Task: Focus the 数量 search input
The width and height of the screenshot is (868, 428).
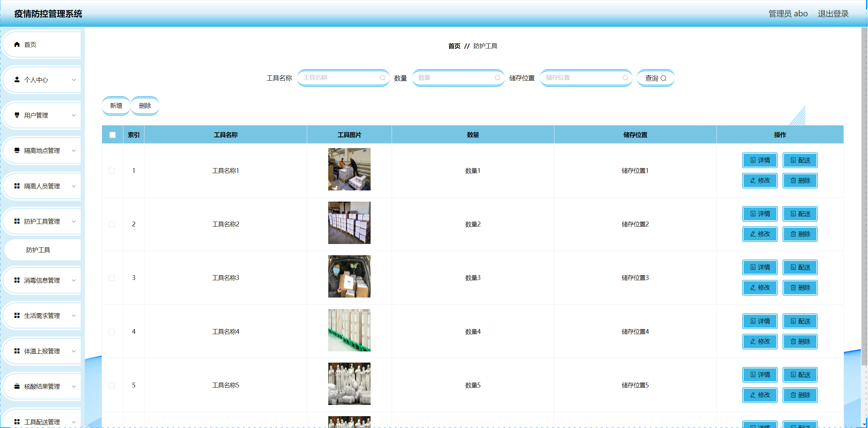Action: (x=458, y=78)
